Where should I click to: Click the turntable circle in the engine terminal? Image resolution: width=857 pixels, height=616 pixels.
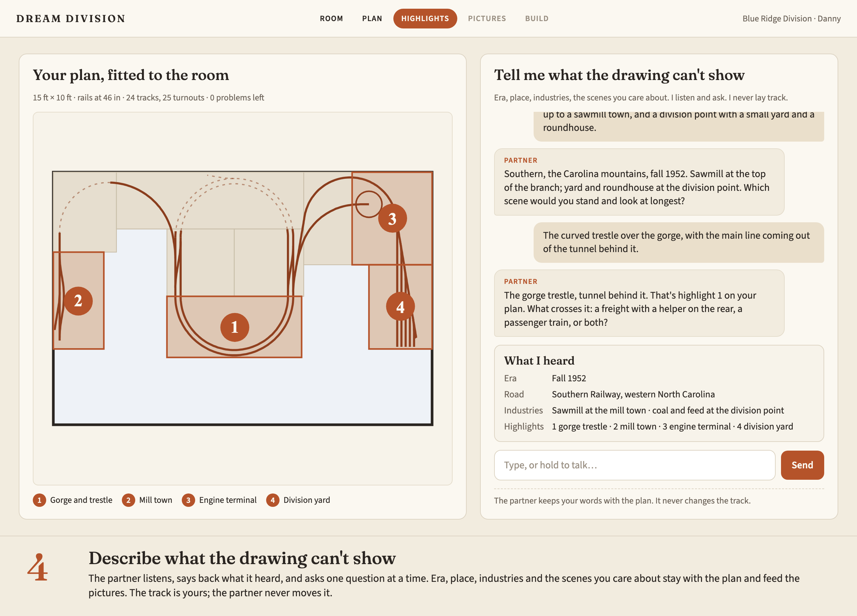coord(369,204)
